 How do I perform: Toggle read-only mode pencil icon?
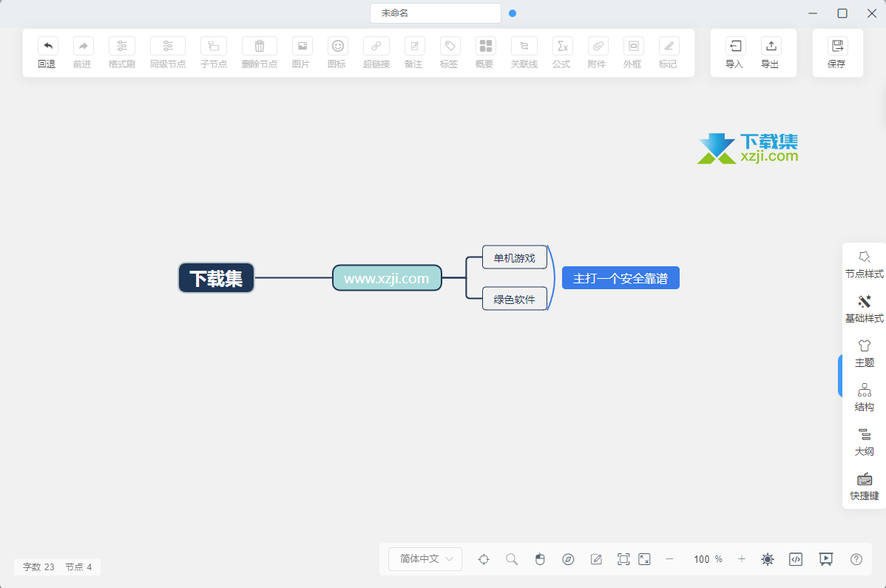click(x=596, y=559)
